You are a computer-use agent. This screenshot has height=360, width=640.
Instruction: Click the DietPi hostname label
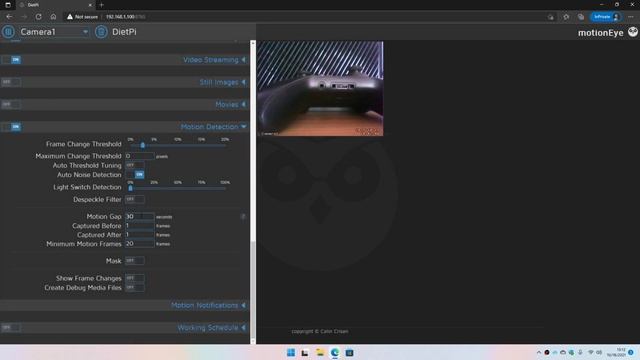[x=124, y=32]
